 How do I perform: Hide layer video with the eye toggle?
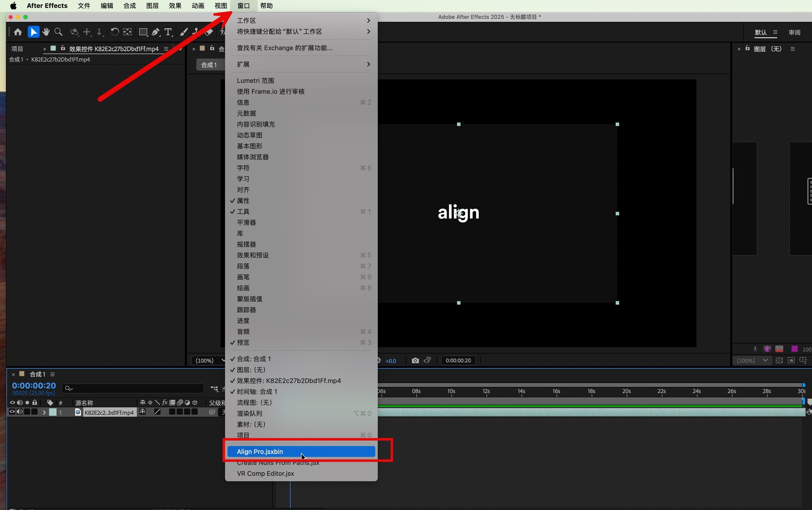(x=12, y=412)
